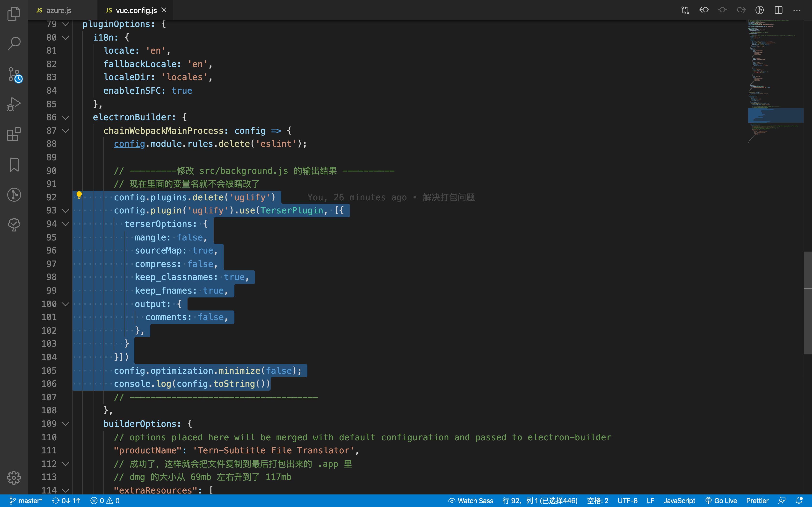The height and width of the screenshot is (507, 812).
Task: Switch to the azure.js tab
Action: 58,10
